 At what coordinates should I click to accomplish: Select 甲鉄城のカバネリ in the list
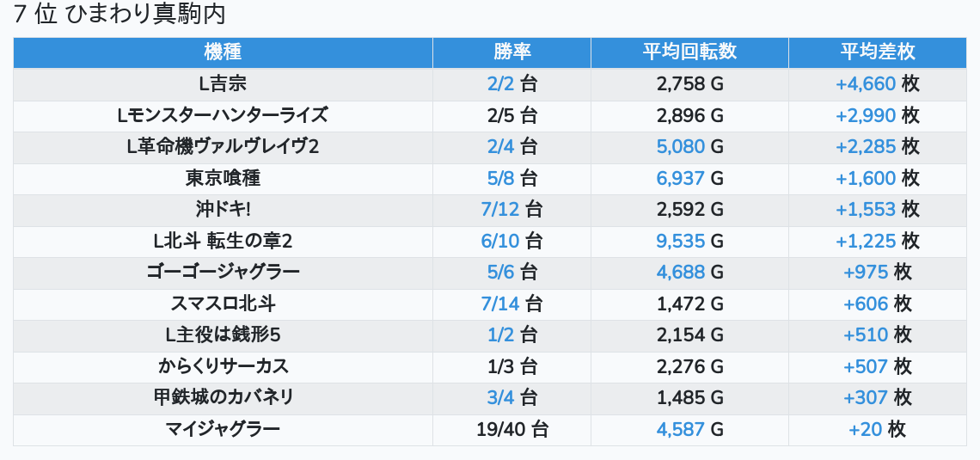223,398
